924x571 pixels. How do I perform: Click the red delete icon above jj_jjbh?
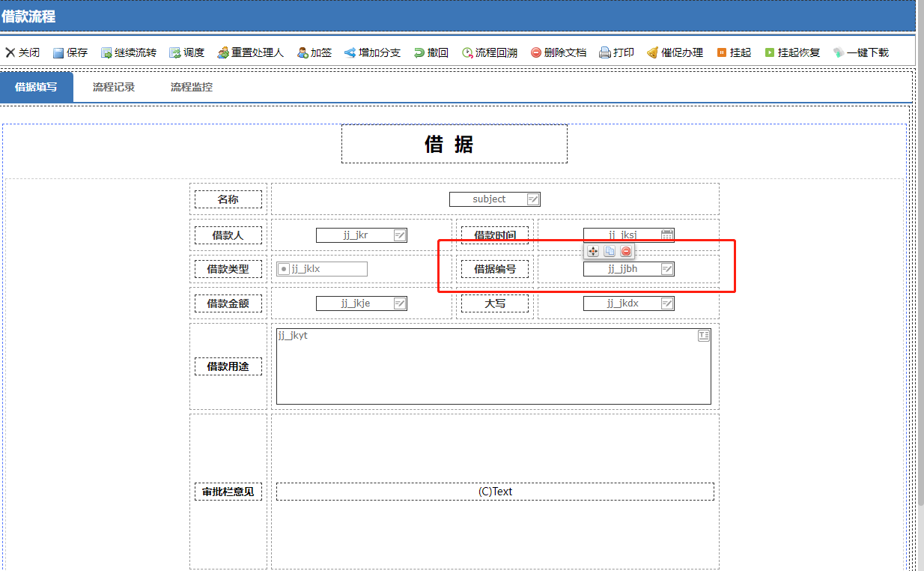626,252
